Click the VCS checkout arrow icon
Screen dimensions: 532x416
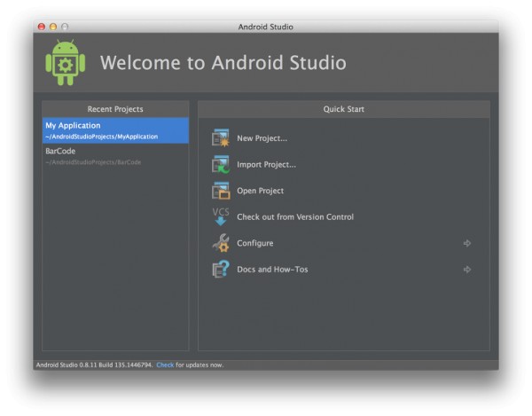[221, 216]
